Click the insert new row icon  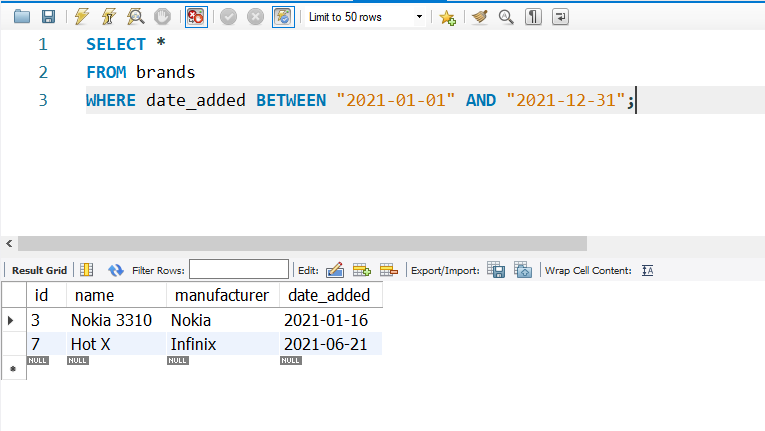[361, 270]
